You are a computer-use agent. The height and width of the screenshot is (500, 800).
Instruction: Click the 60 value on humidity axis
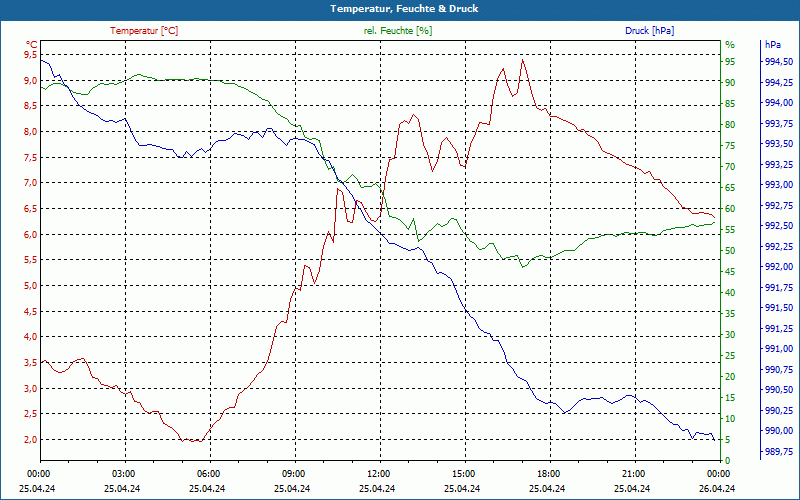[x=730, y=209]
